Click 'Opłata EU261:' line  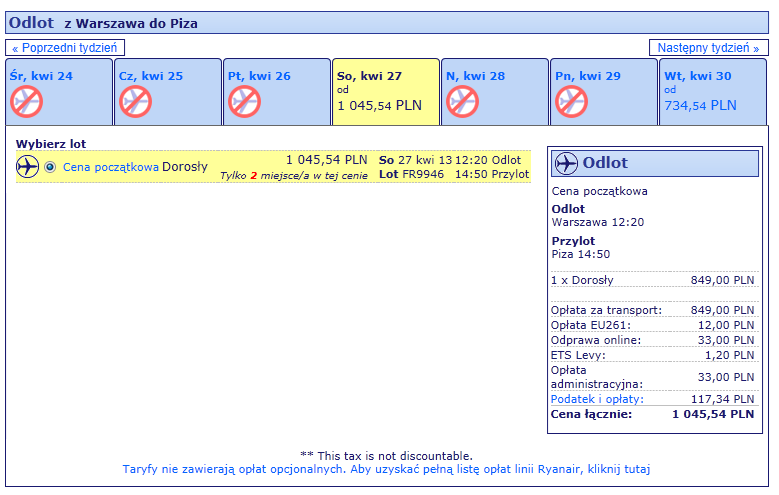[654, 325]
